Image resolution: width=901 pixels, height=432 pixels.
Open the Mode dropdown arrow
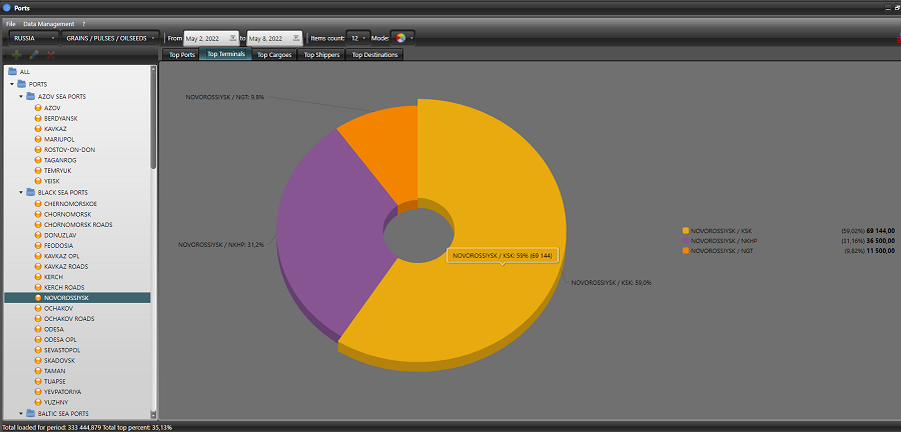[x=412, y=38]
